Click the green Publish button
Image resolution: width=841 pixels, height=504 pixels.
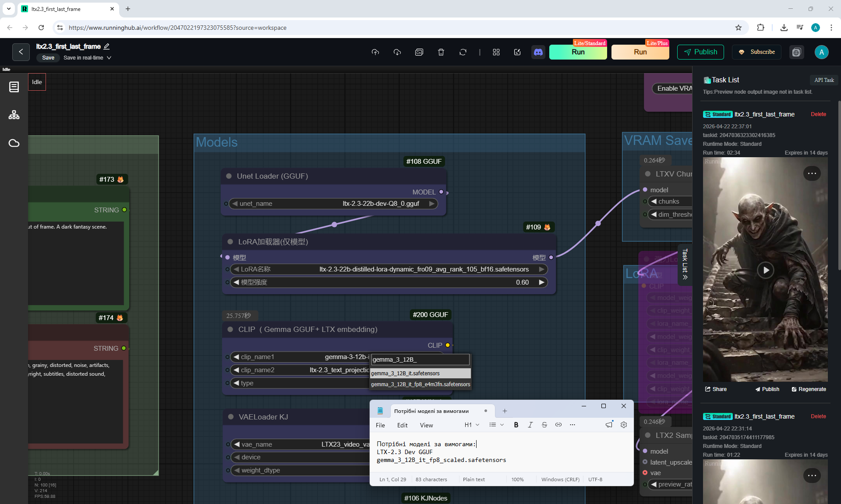pos(700,52)
